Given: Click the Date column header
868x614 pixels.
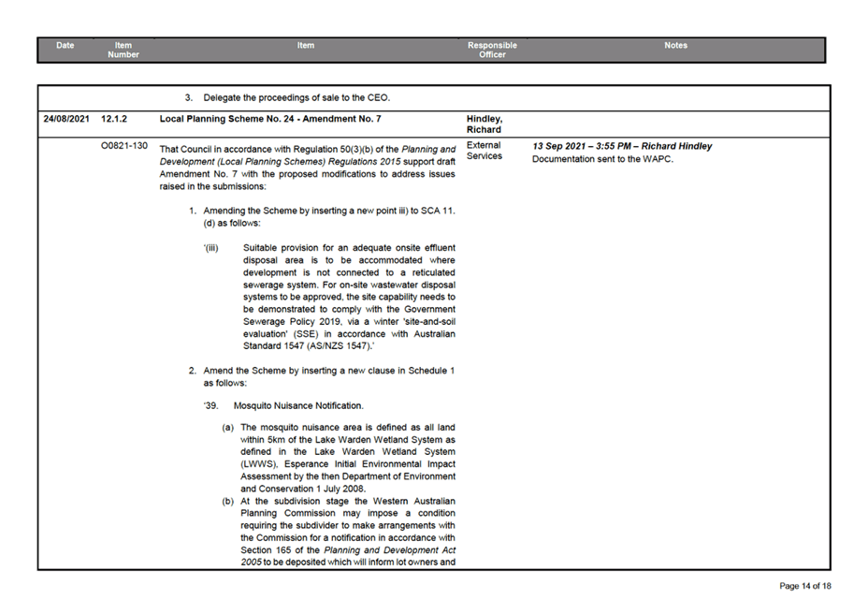Looking at the screenshot, I should pyautogui.click(x=65, y=44).
